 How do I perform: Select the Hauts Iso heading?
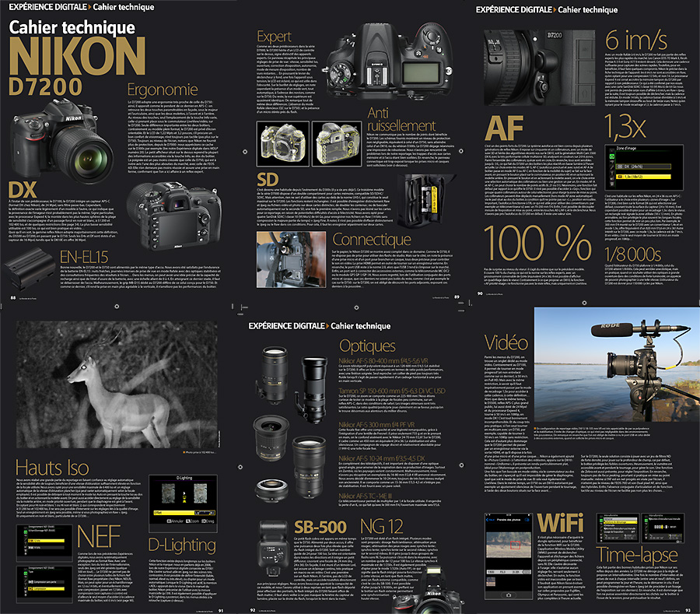(x=52, y=468)
